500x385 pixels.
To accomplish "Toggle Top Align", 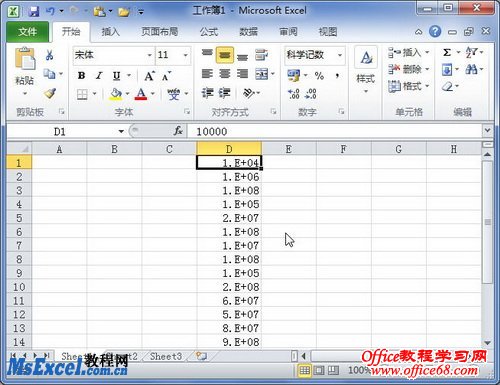I will (x=207, y=54).
